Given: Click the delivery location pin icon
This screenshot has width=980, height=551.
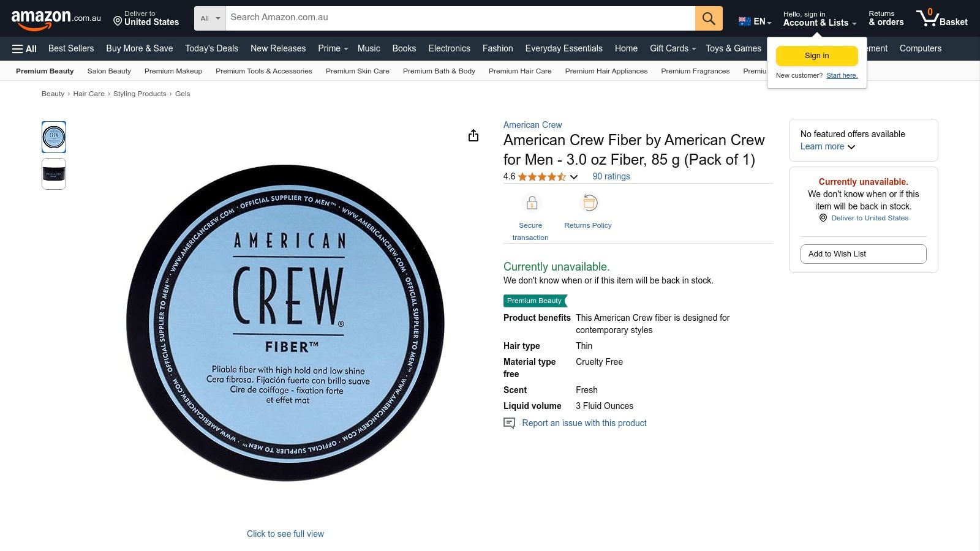Looking at the screenshot, I should (117, 20).
